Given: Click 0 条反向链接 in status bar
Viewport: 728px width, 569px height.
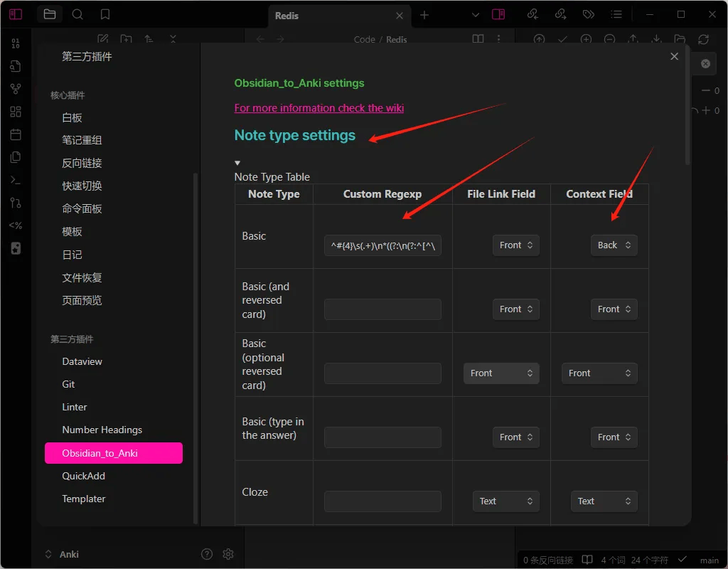Looking at the screenshot, I should (548, 560).
